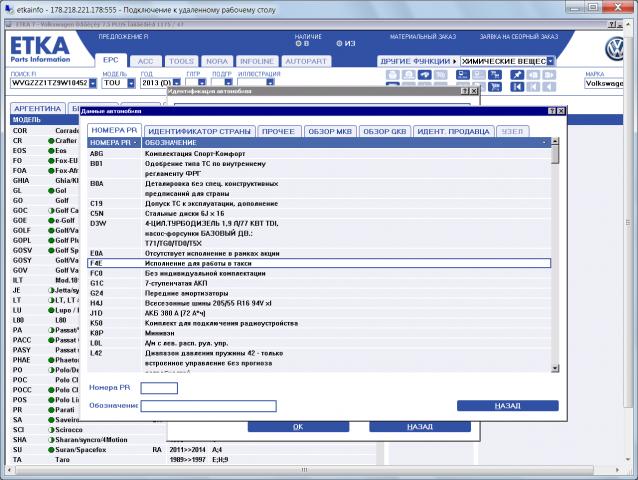
Task: Switch to the INFOLINE tab
Action: click(x=257, y=61)
